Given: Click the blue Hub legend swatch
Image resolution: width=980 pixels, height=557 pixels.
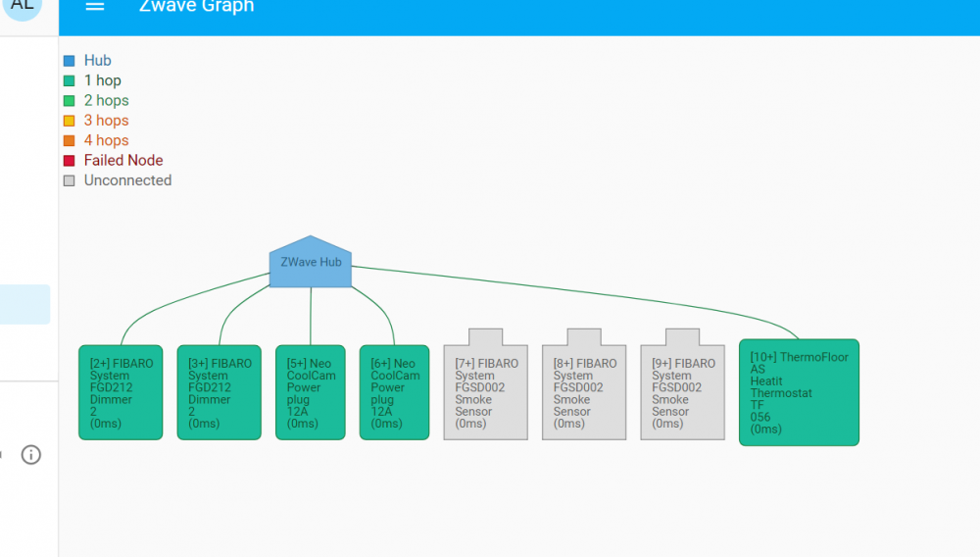Looking at the screenshot, I should click(69, 61).
